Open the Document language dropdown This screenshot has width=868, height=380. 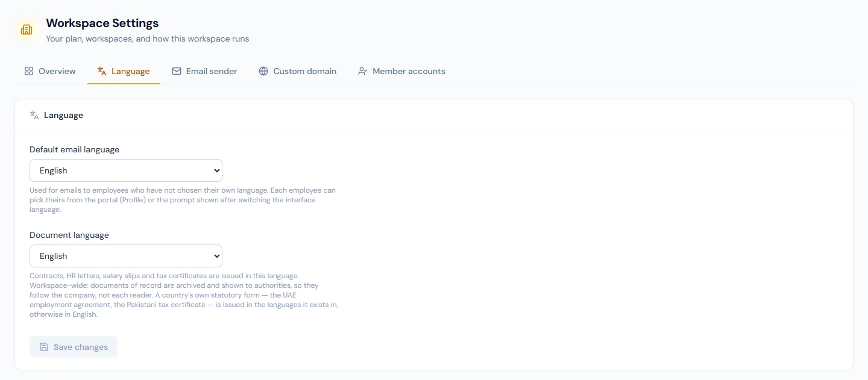pyautogui.click(x=126, y=256)
